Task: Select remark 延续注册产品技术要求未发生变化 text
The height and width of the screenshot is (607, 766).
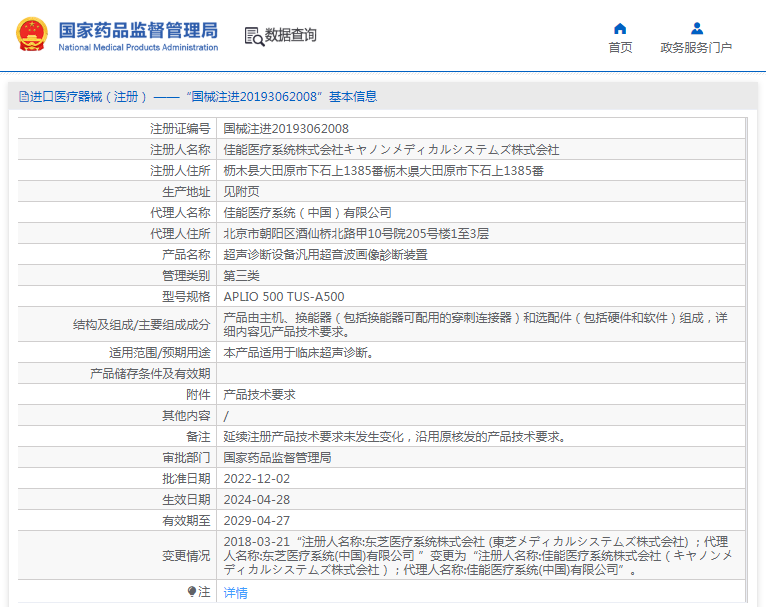Action: 394,437
